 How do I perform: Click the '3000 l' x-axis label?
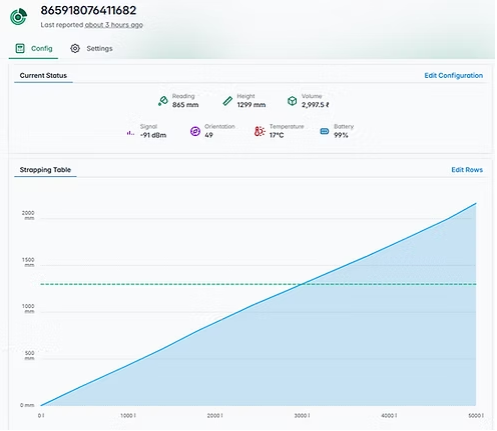pos(302,416)
